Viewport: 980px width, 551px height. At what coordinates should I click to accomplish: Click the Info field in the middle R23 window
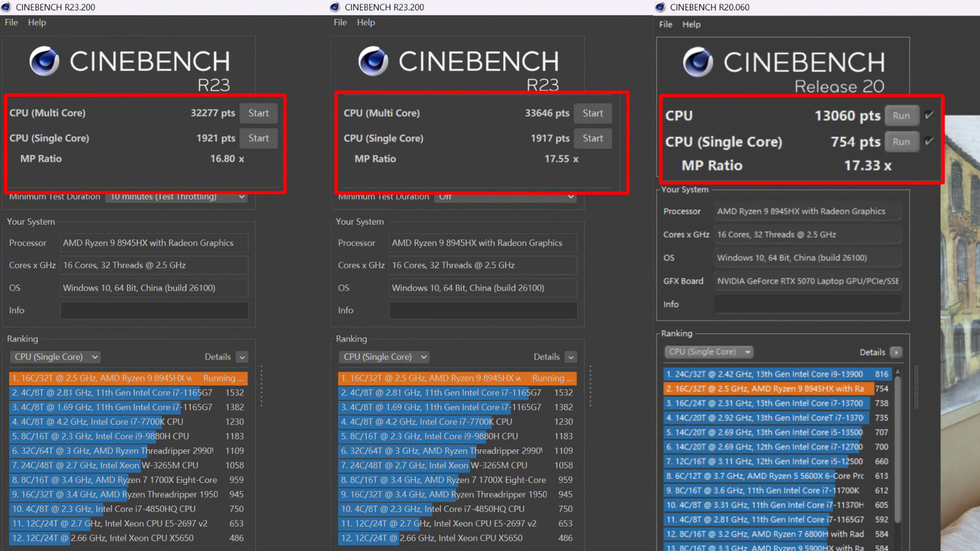[x=483, y=310]
